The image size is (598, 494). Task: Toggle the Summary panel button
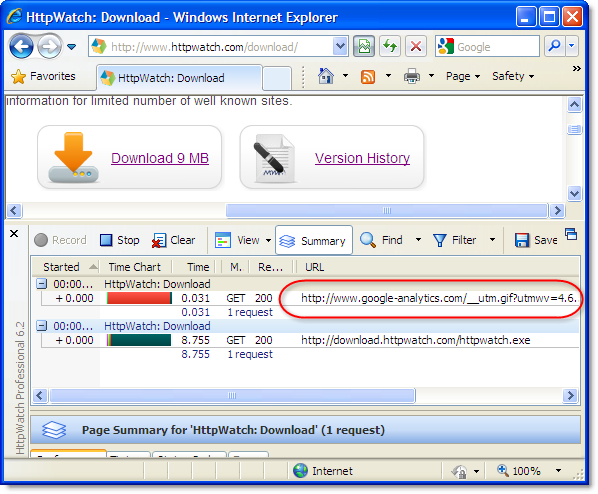pyautogui.click(x=314, y=240)
